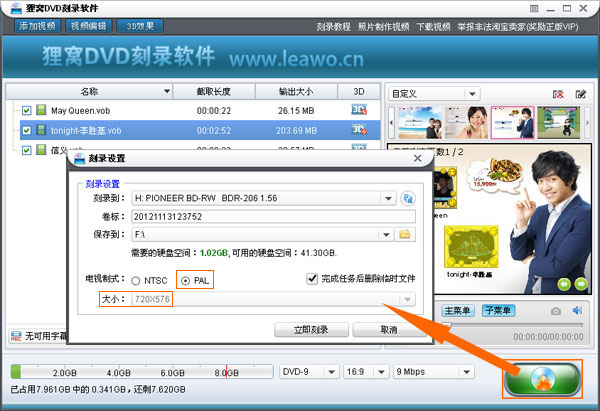Click the green burn disc button
The height and width of the screenshot is (411, 600).
click(542, 379)
